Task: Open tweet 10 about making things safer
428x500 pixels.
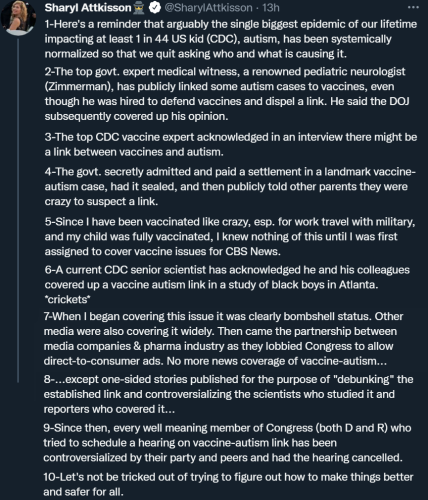Action: (x=228, y=484)
